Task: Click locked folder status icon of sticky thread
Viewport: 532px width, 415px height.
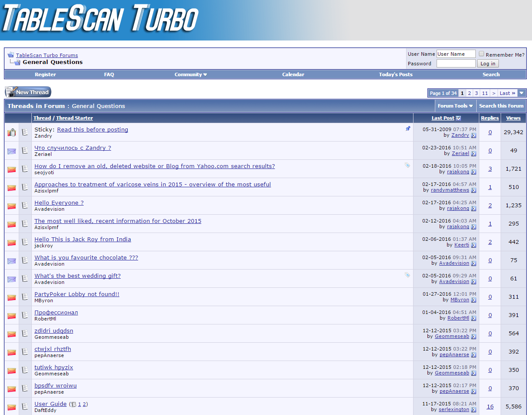Action: point(12,132)
